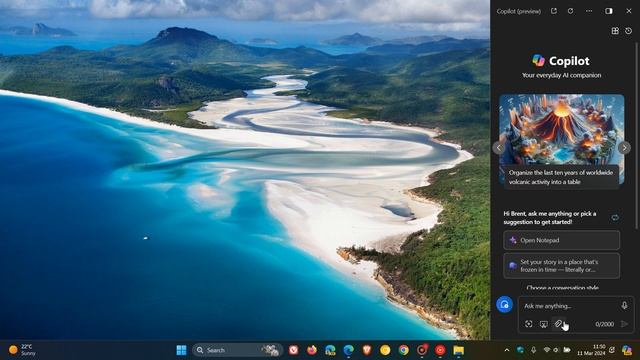The width and height of the screenshot is (640, 360).
Task: Refresh the Copilot pane
Action: click(x=571, y=11)
